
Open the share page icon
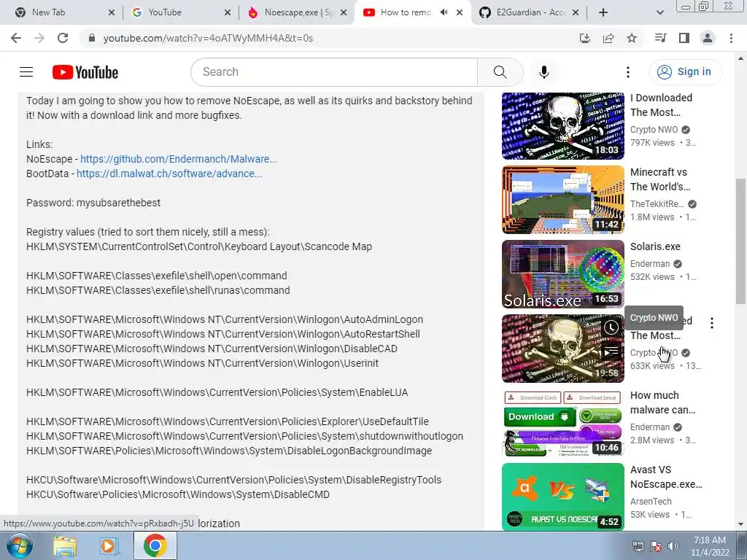[x=608, y=38]
